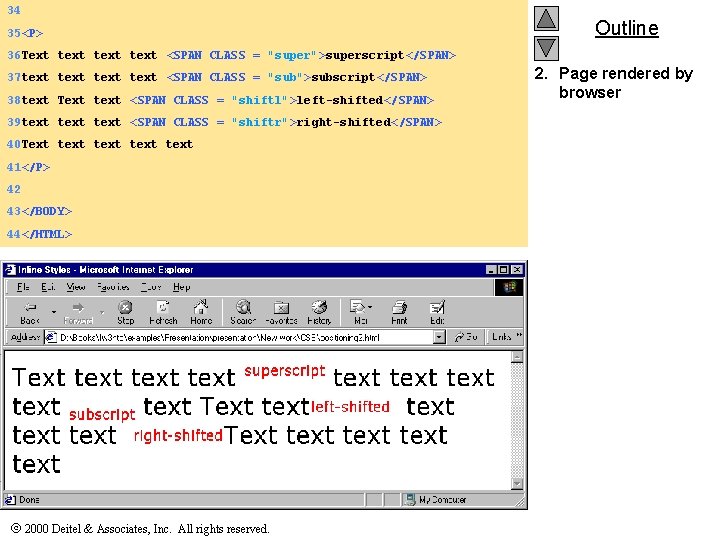Expand the Links toolbar chevron
720x540 pixels.
(x=519, y=336)
